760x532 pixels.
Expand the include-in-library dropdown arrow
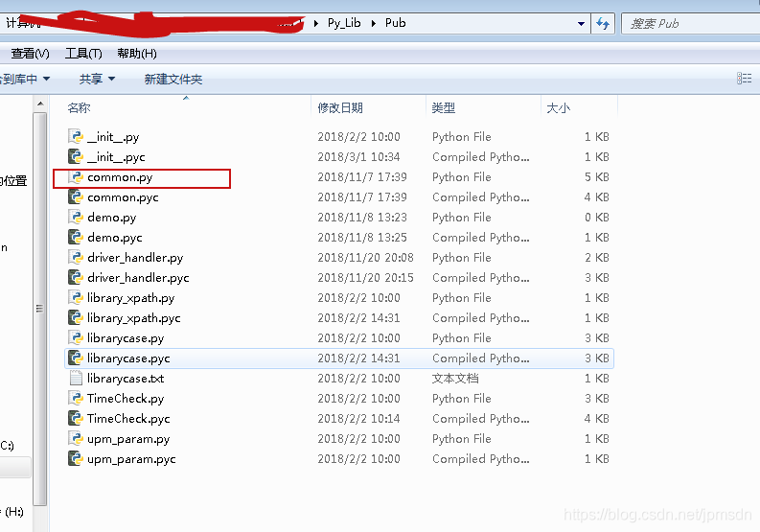pos(47,79)
